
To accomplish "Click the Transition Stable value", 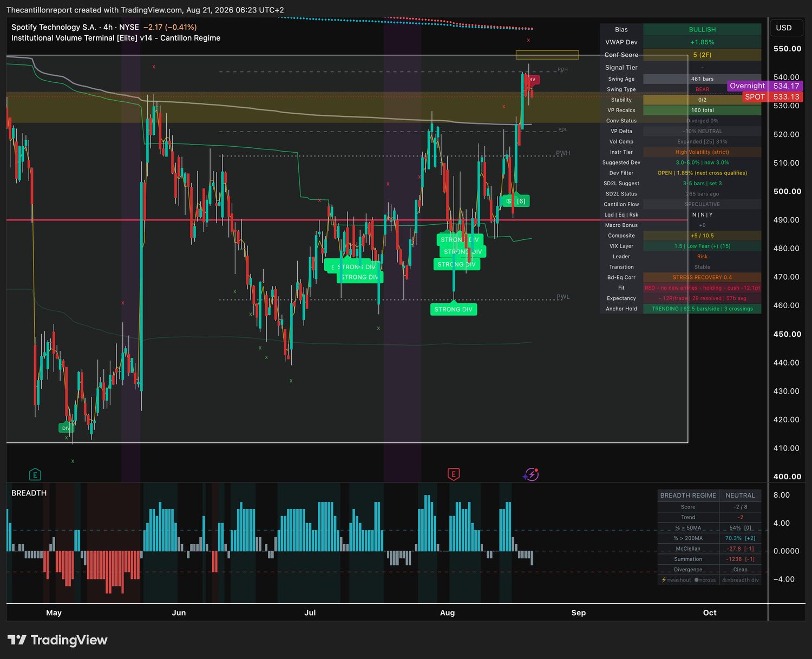I will tap(702, 267).
